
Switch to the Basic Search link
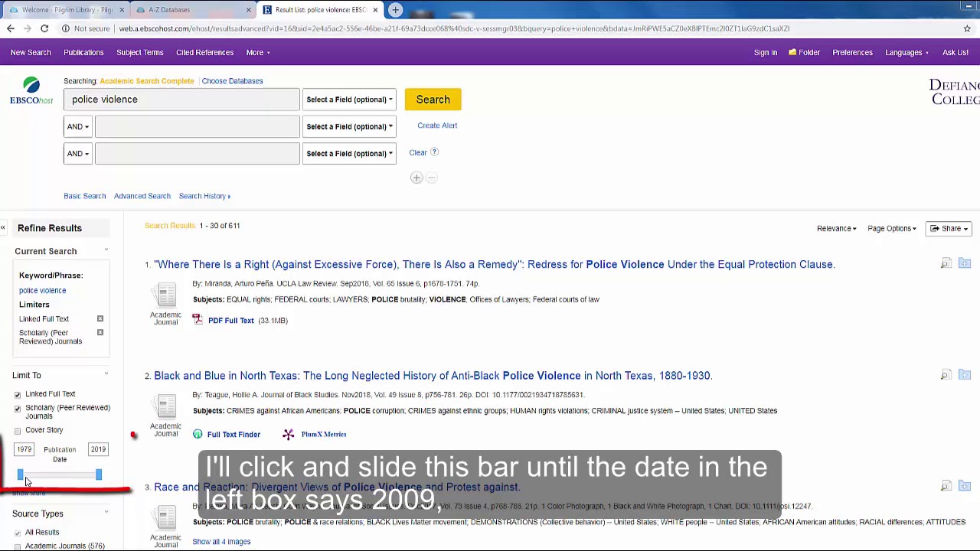click(x=85, y=196)
